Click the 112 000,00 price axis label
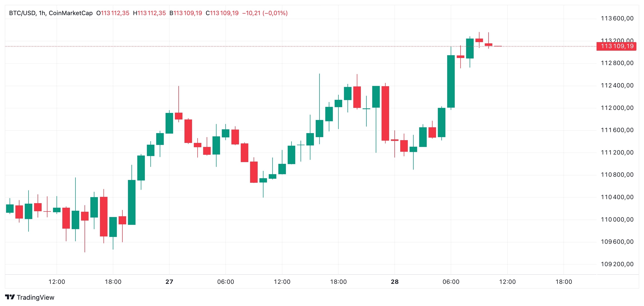The height and width of the screenshot is (306, 644). (x=617, y=108)
